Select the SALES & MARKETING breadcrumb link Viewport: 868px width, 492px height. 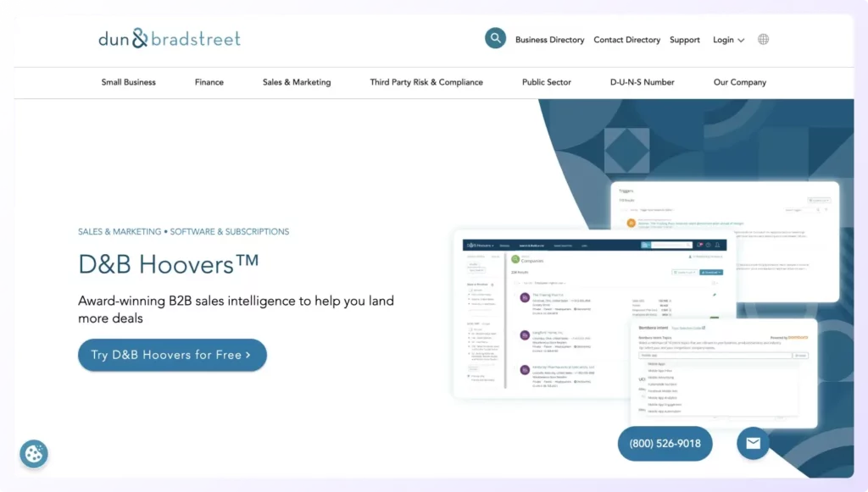tap(119, 231)
